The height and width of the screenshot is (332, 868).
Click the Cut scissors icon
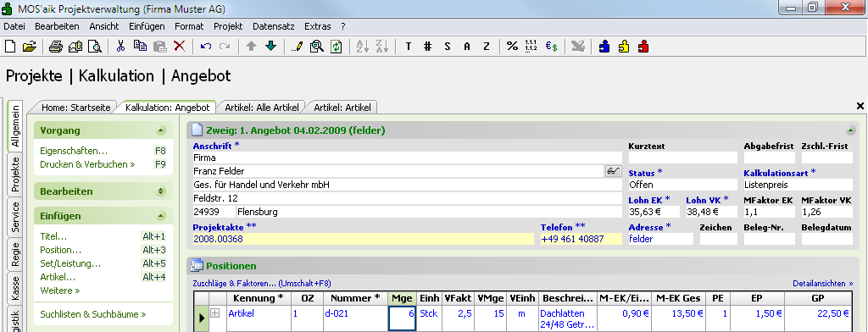(x=120, y=47)
